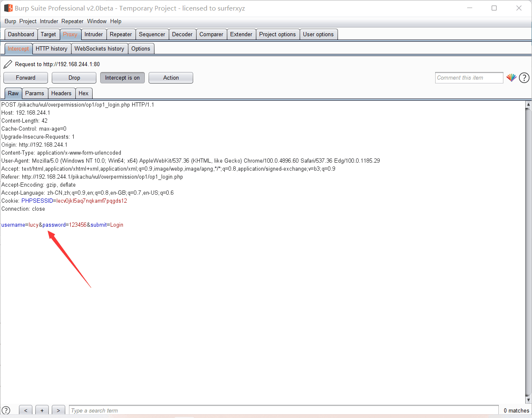The image size is (532, 418).
Task: Switch to WebSockets history sub-tab
Action: [99, 49]
